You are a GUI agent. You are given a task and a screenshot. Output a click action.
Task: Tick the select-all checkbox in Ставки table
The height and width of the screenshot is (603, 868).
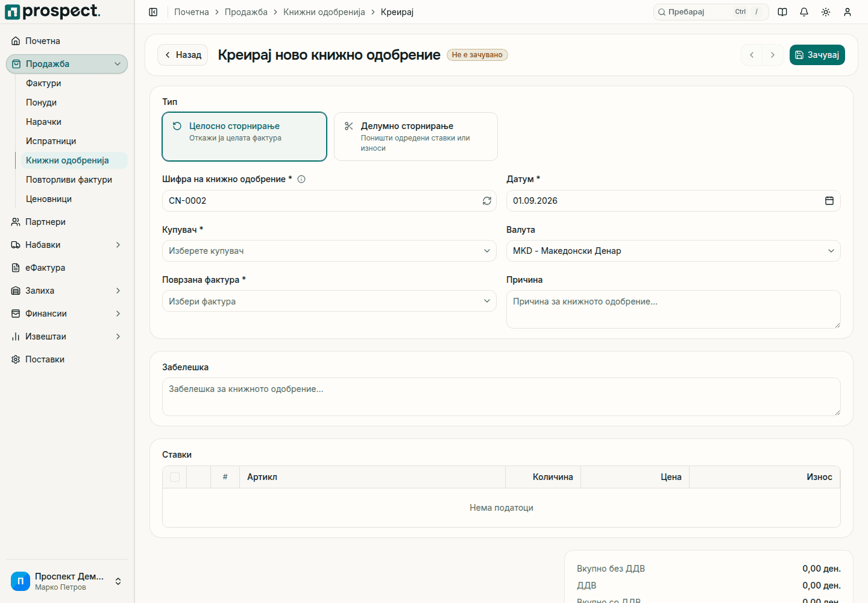175,477
